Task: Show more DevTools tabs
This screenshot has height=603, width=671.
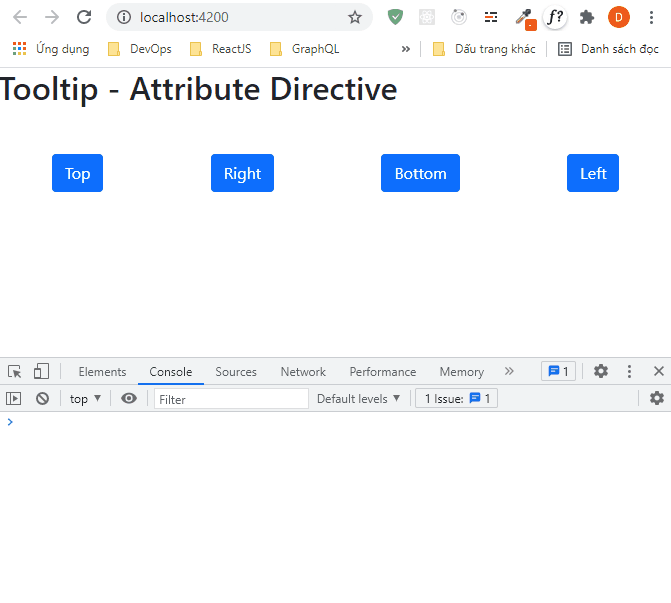Action: click(x=508, y=371)
